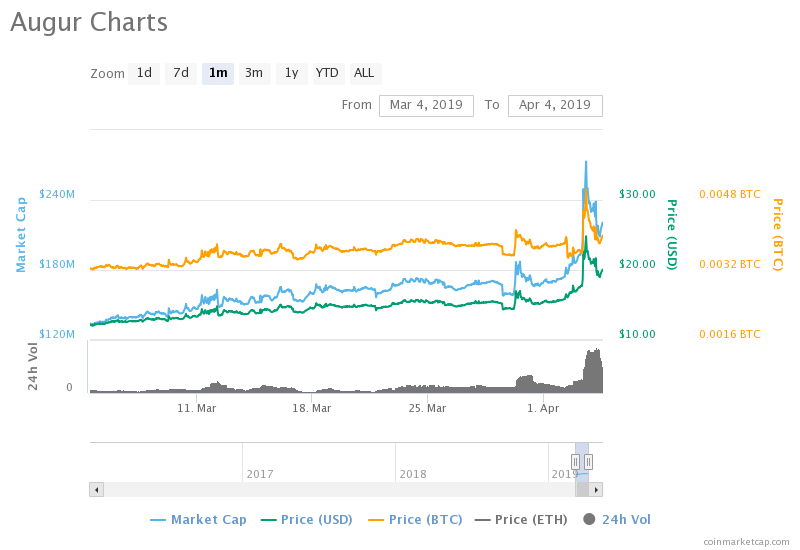Viewport: 800px width, 550px height.
Task: Click the $30.00 price label
Action: [x=637, y=194]
